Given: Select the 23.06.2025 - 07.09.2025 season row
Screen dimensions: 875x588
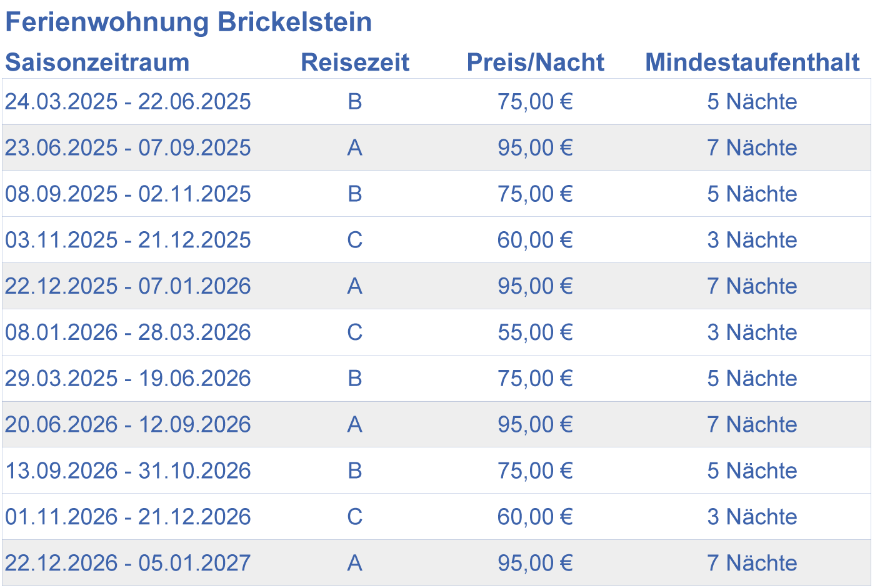Looking at the screenshot, I should click(128, 148).
